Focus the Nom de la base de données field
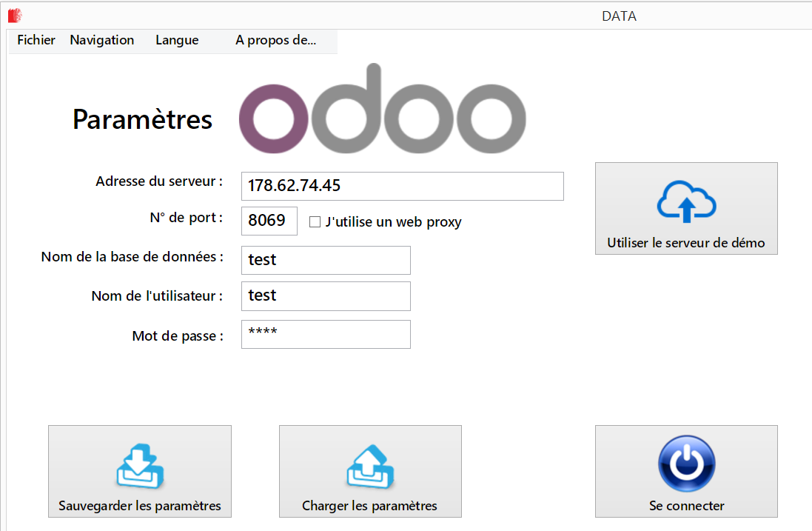Screen dimensions: 812x531 tap(326, 260)
